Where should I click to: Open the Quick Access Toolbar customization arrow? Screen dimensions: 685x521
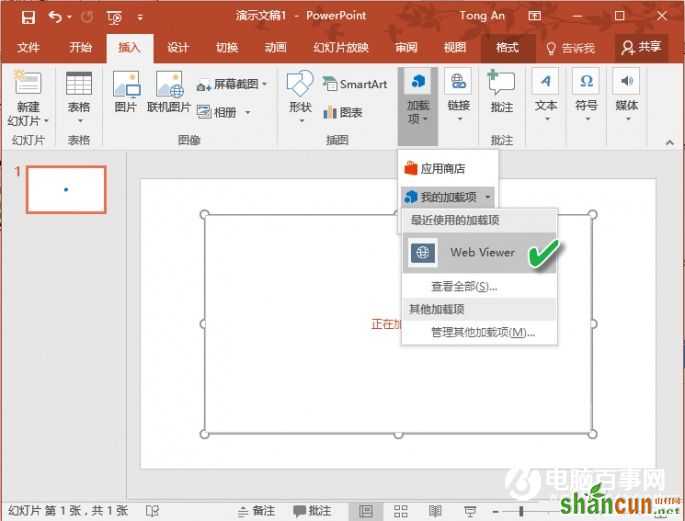(x=140, y=17)
